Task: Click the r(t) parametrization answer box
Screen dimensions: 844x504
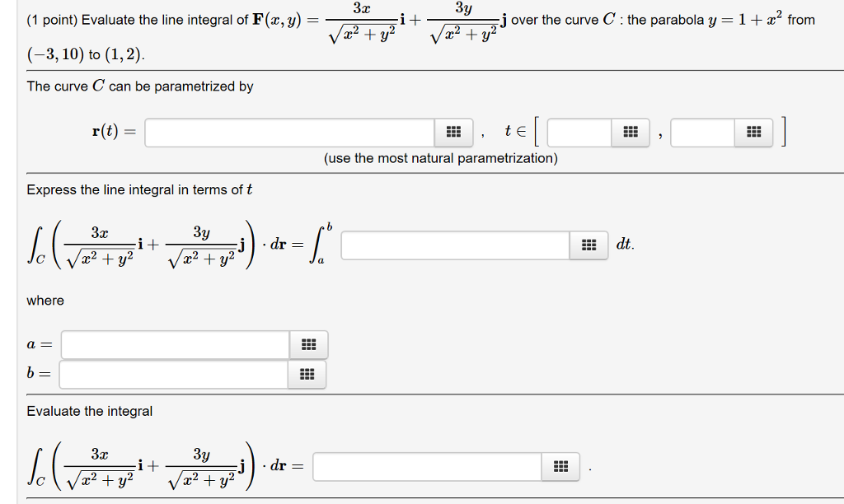Action: pos(288,132)
